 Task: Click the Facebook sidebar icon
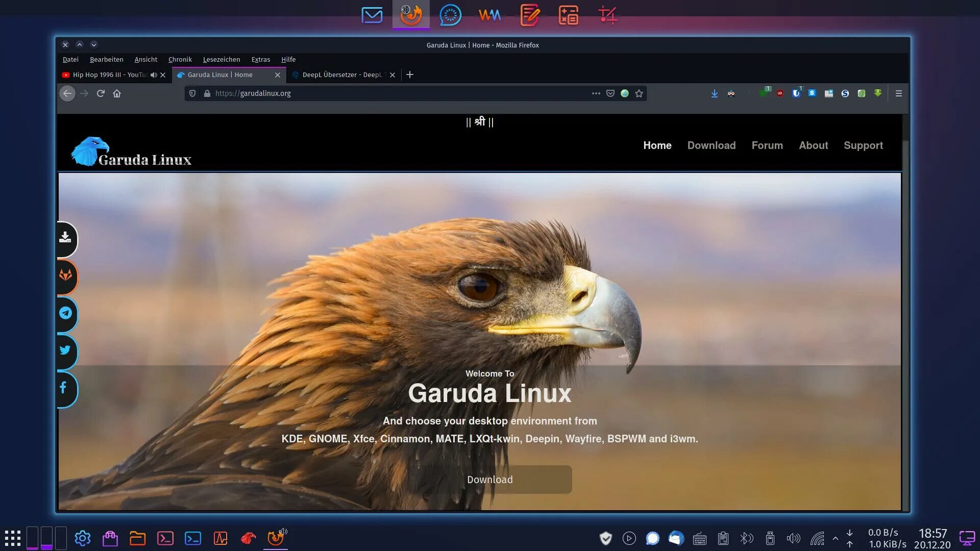[63, 388]
